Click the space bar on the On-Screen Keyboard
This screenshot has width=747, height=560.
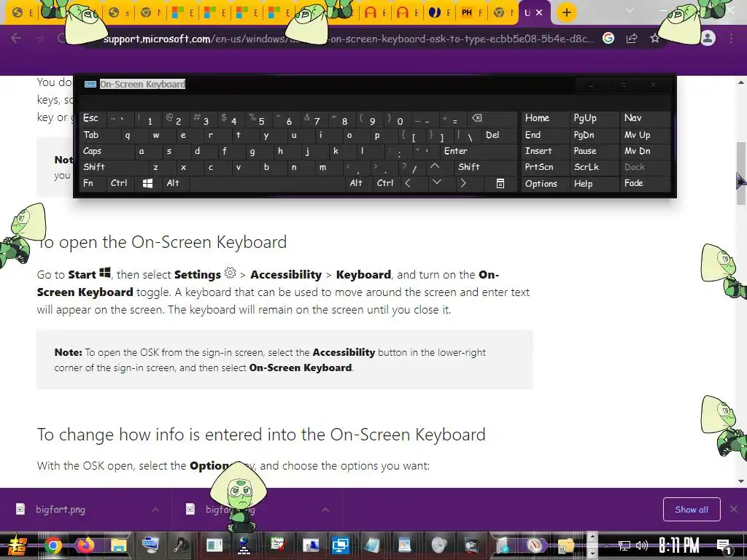pyautogui.click(x=267, y=183)
